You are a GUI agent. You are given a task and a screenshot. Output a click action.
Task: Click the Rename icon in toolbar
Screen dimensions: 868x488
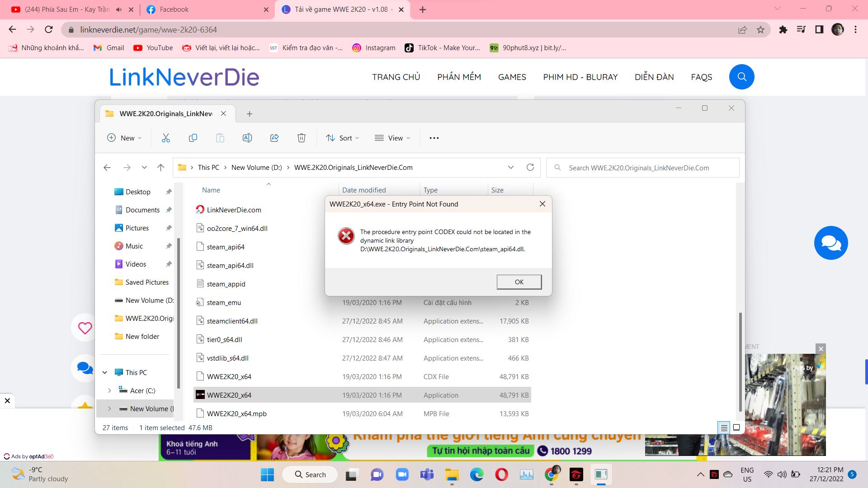(x=247, y=138)
